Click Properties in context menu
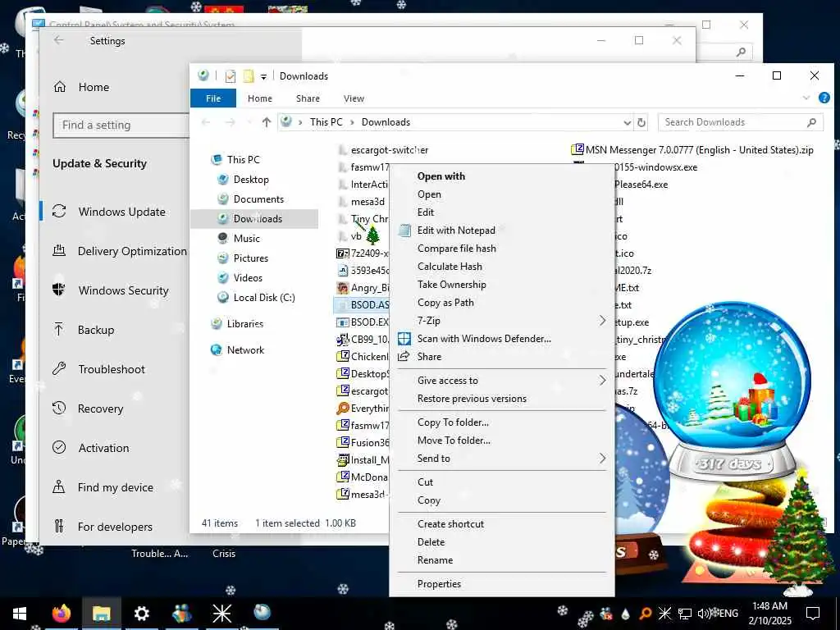840x630 pixels. (x=439, y=584)
